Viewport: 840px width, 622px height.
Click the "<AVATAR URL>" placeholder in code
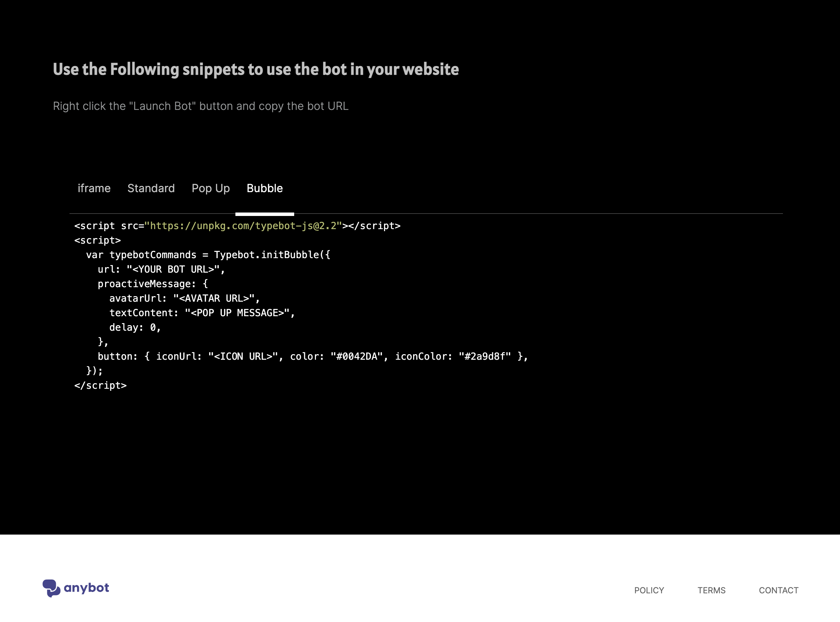pos(214,298)
